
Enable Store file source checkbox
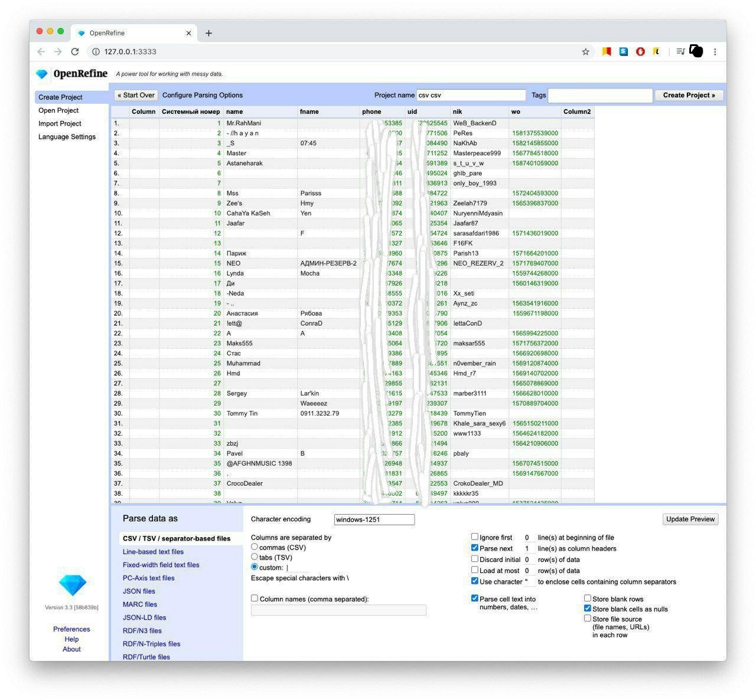coord(588,618)
